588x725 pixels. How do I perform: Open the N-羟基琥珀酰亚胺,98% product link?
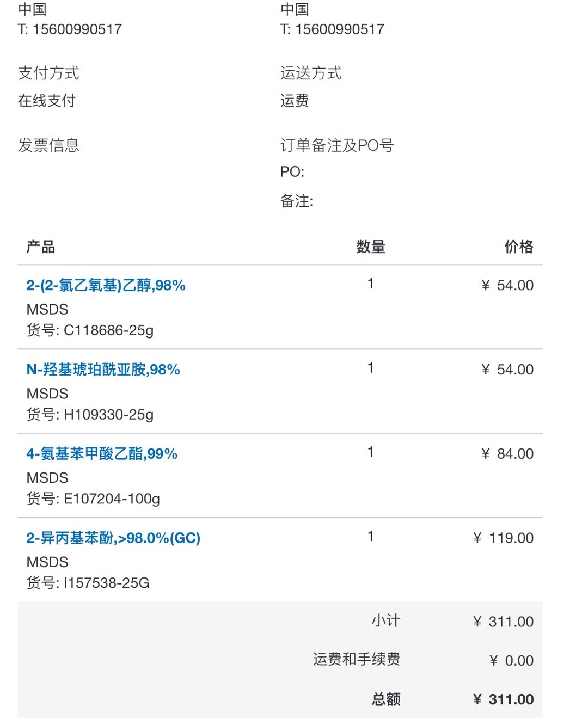pyautogui.click(x=103, y=370)
